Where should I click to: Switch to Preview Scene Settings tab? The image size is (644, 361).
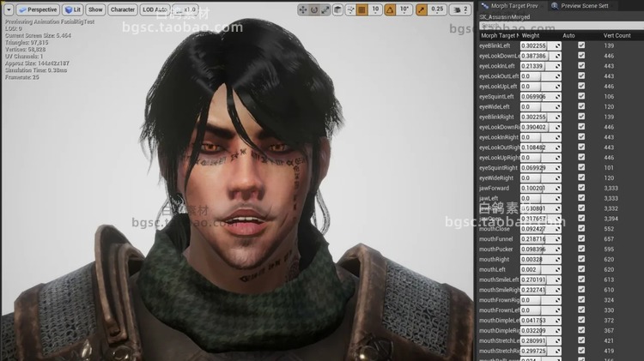click(585, 6)
